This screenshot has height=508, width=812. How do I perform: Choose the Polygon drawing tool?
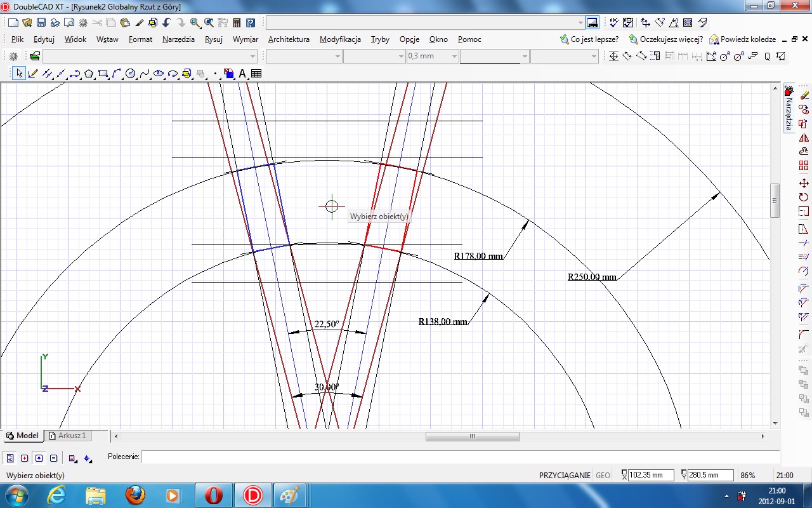point(89,74)
